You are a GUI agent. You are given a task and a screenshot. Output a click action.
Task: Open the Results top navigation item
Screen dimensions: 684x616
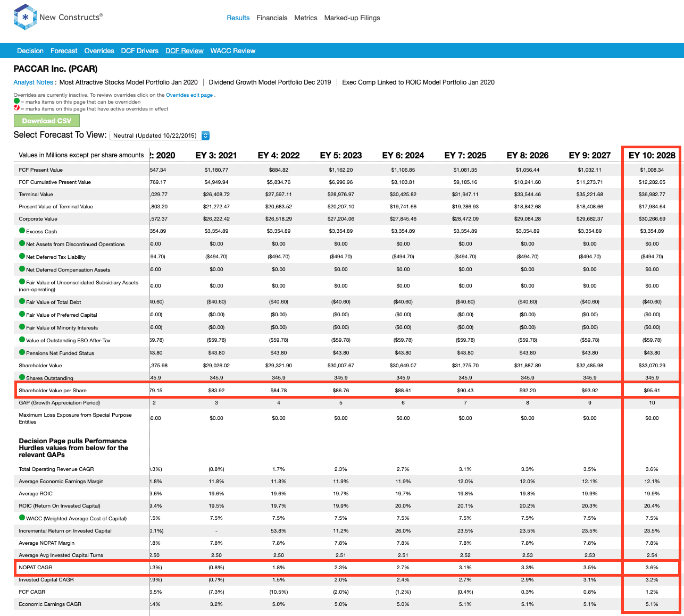click(x=238, y=18)
